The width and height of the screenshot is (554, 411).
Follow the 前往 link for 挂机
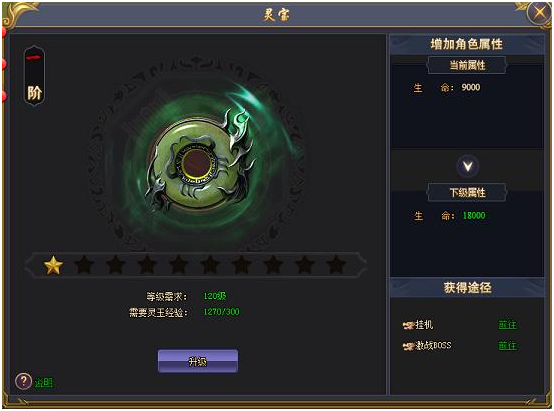[x=507, y=325]
